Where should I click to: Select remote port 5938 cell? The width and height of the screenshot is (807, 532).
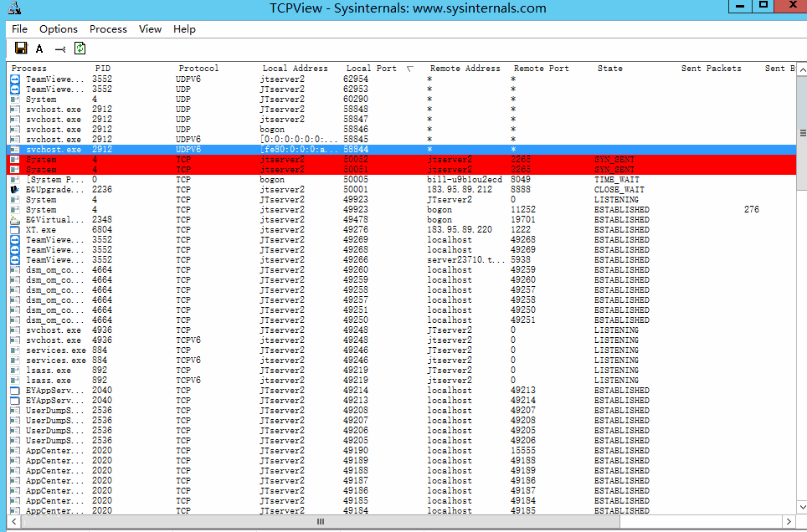pos(521,260)
